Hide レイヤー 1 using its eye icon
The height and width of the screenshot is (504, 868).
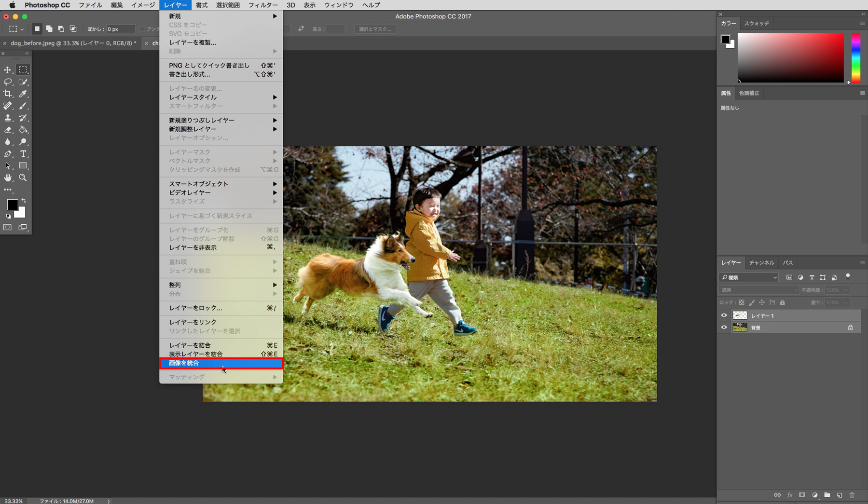(724, 315)
